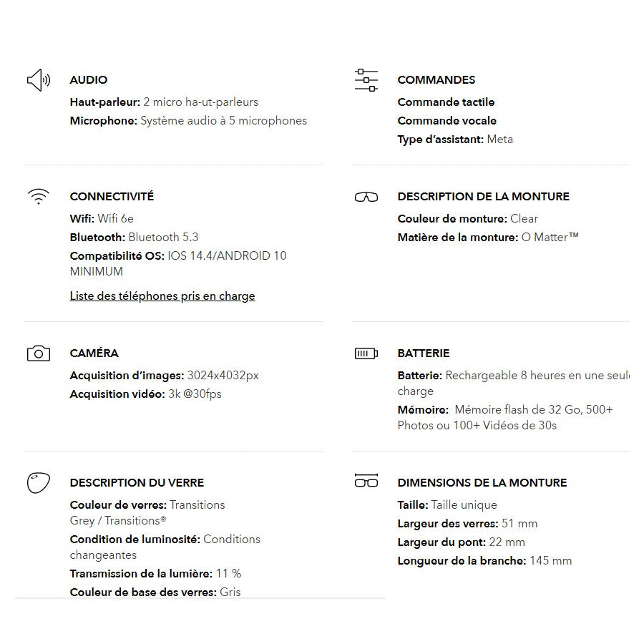Click the COMMANDES section heading
Viewport: 644px width, 644px height.
click(436, 80)
